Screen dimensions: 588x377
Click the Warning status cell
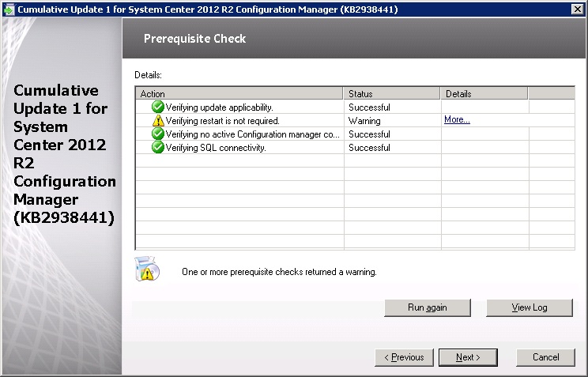tap(364, 121)
